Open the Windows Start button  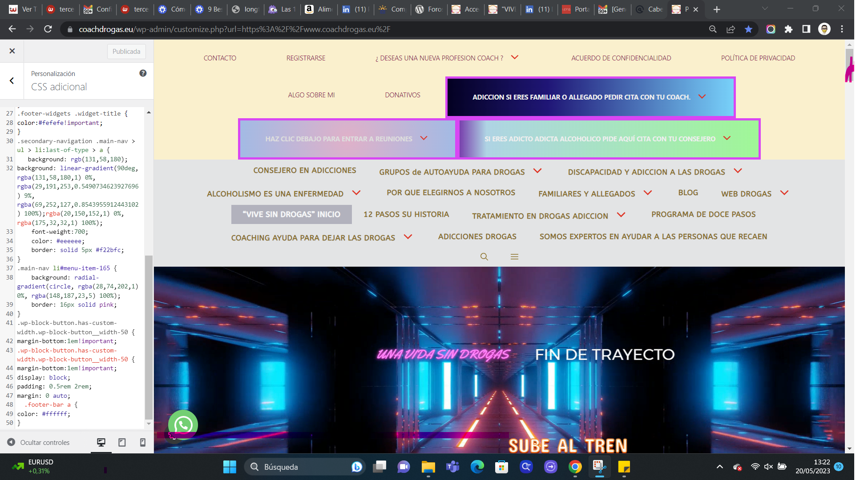coord(230,467)
